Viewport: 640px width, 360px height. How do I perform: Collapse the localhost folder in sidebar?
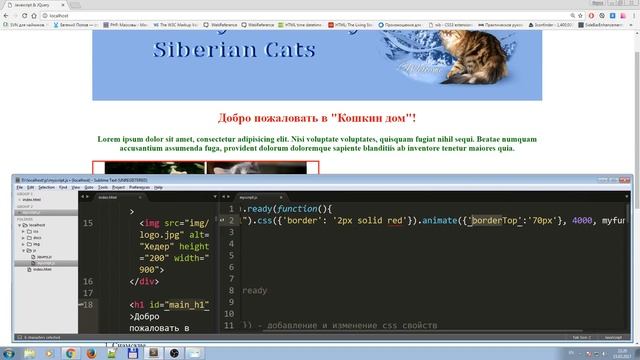19,225
